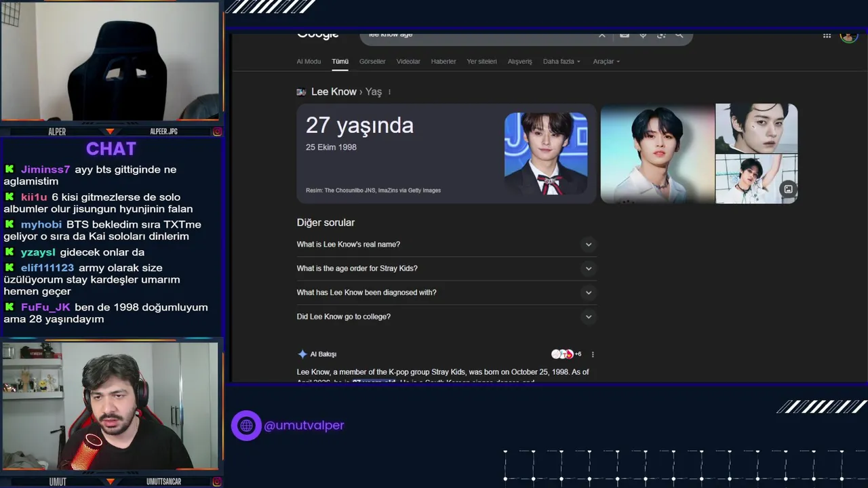Viewport: 868px width, 488px height.
Task: Select the Tümü results tab
Action: [x=340, y=62]
